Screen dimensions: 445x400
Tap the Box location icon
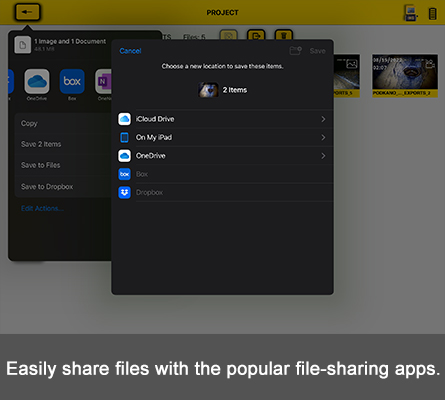124,174
